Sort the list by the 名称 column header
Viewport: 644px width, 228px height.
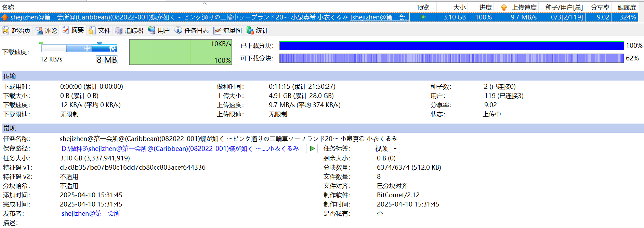pyautogui.click(x=205, y=7)
